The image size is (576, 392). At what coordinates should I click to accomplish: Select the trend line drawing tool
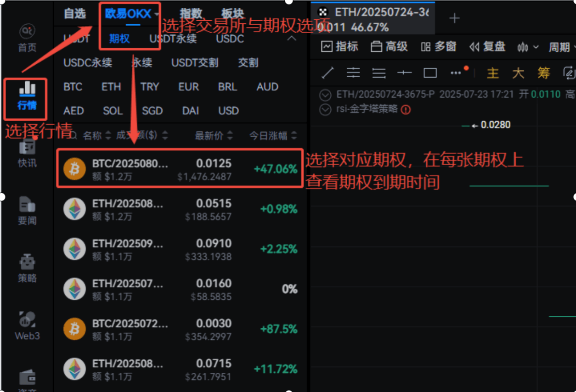[328, 73]
